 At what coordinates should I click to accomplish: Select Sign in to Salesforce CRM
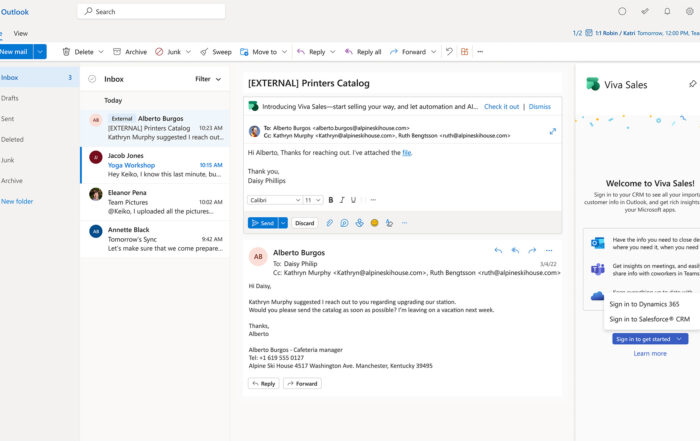(650, 319)
